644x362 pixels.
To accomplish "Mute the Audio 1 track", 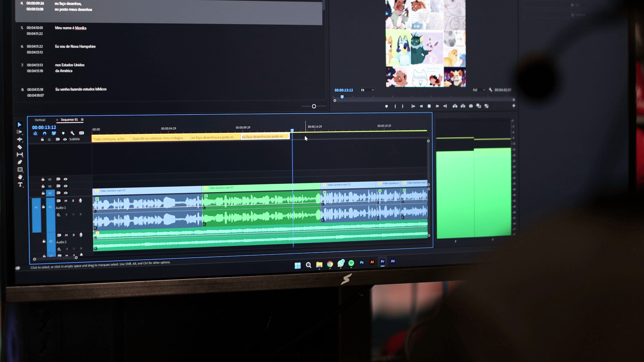I will coord(66,201).
